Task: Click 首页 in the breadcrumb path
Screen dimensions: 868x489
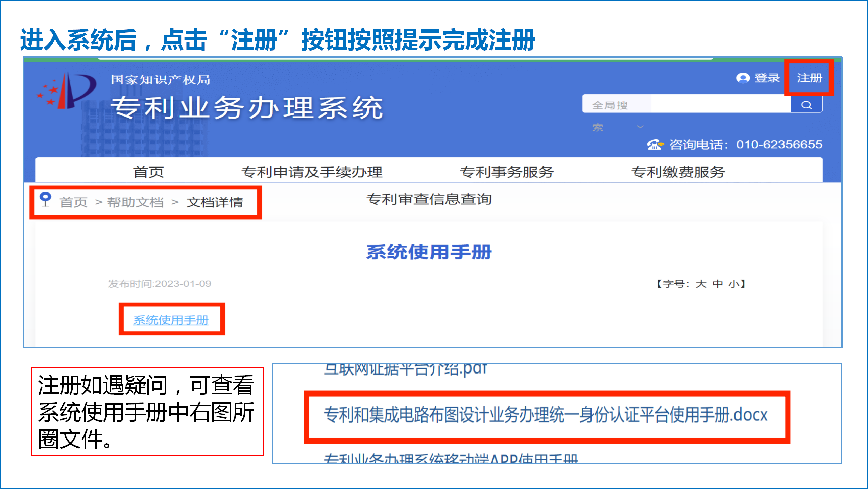Action: click(x=73, y=202)
